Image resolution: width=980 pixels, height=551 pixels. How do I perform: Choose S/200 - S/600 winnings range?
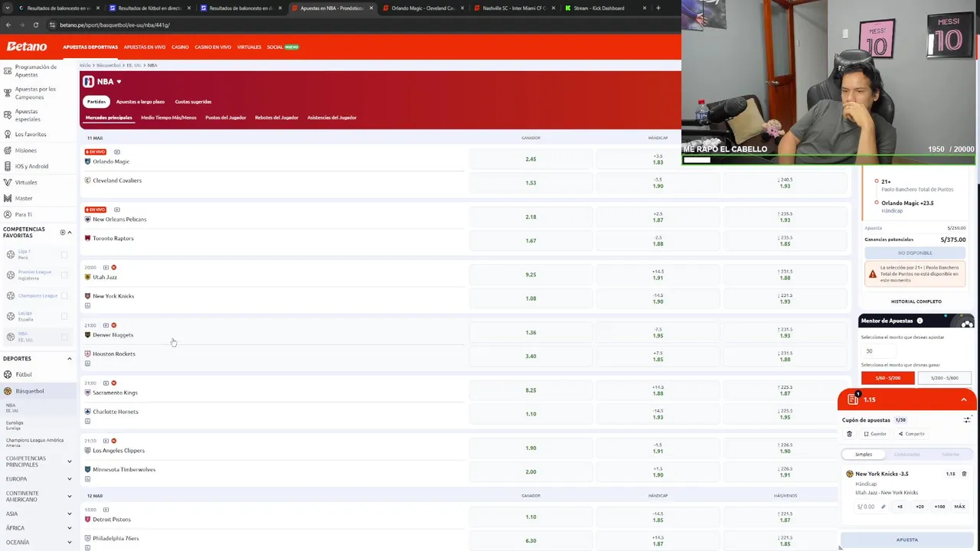[944, 378]
